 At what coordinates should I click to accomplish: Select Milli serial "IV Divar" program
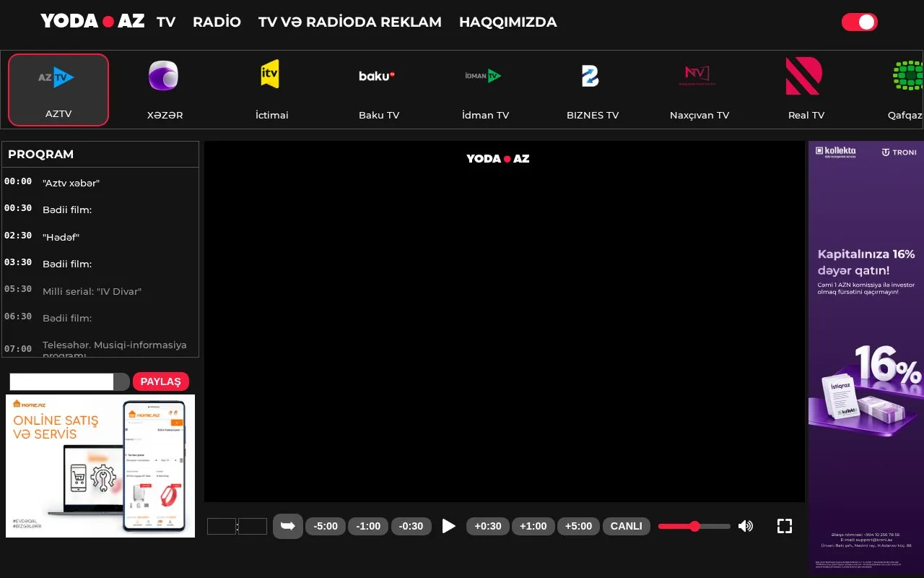tap(100, 291)
